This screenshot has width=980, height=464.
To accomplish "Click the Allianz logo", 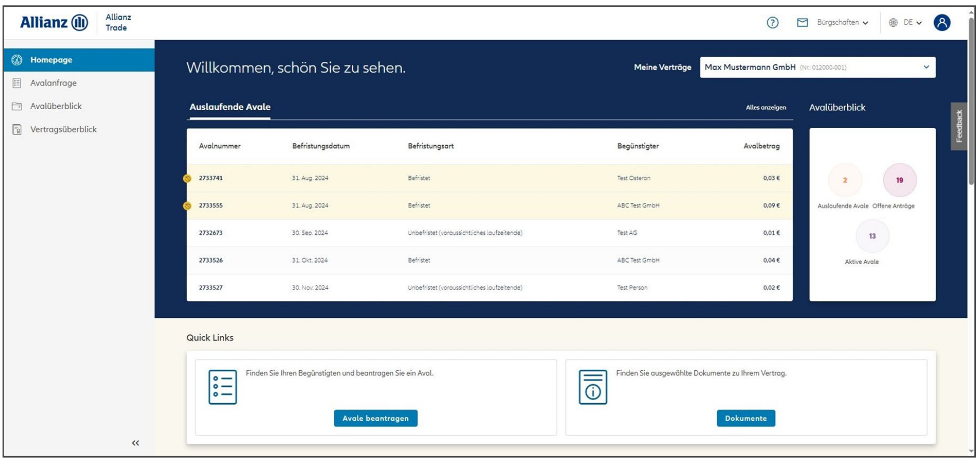I will 54,22.
